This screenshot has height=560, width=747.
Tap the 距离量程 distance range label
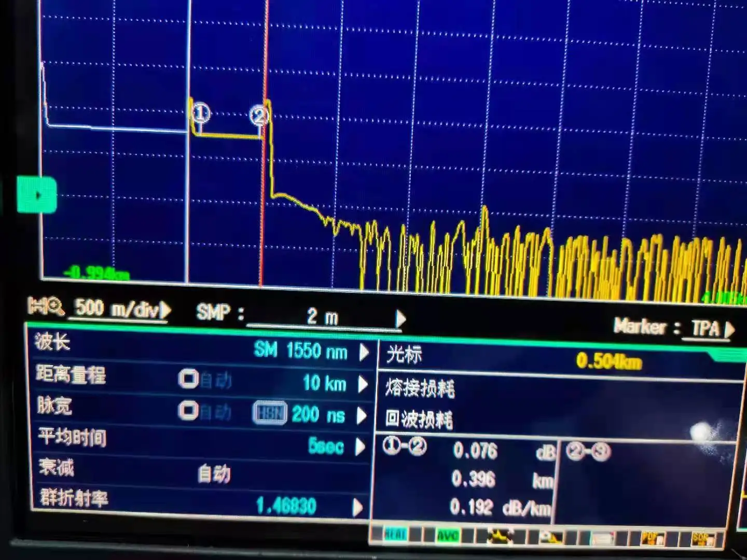pos(71,374)
